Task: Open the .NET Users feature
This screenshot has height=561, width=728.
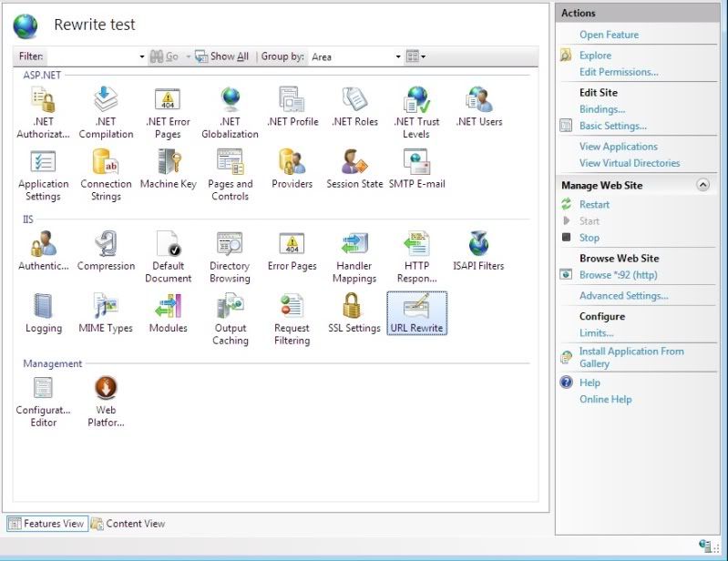Action: click(x=478, y=107)
